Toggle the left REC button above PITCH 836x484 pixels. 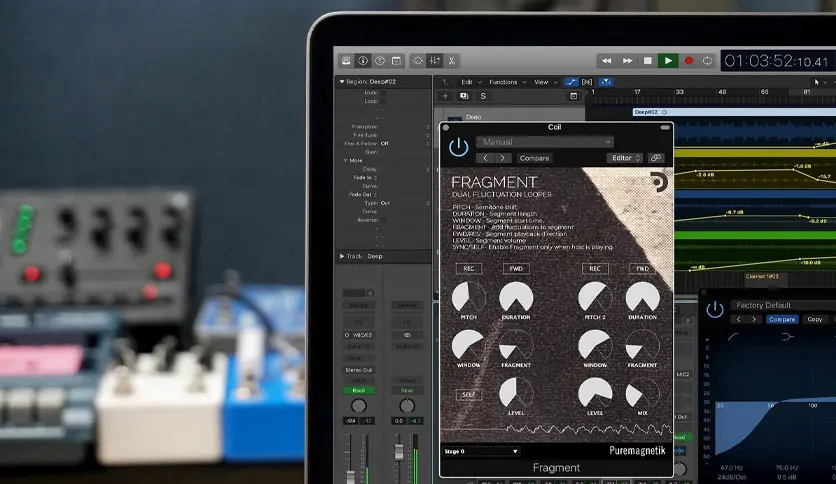coord(469,269)
